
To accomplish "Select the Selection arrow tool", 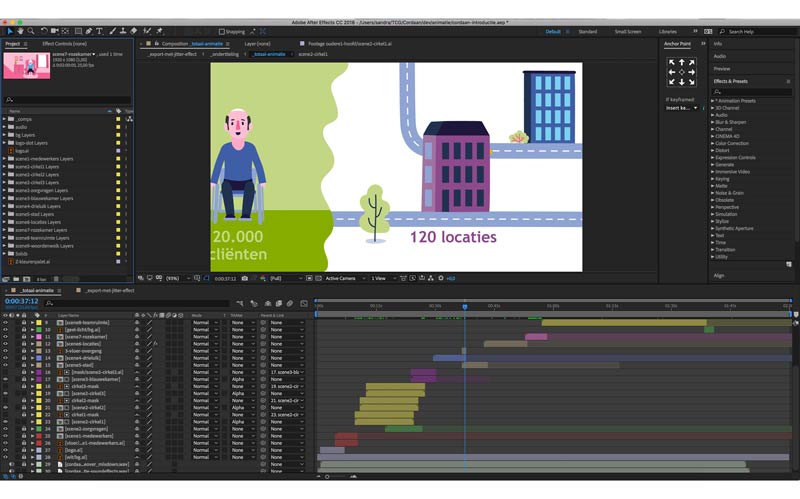I will [10, 32].
